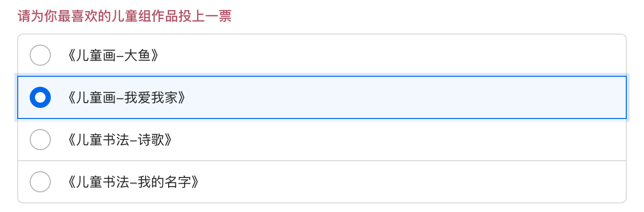Choose the 《儿童书法–诗歌》 radio button
The image size is (644, 212).
[40, 140]
